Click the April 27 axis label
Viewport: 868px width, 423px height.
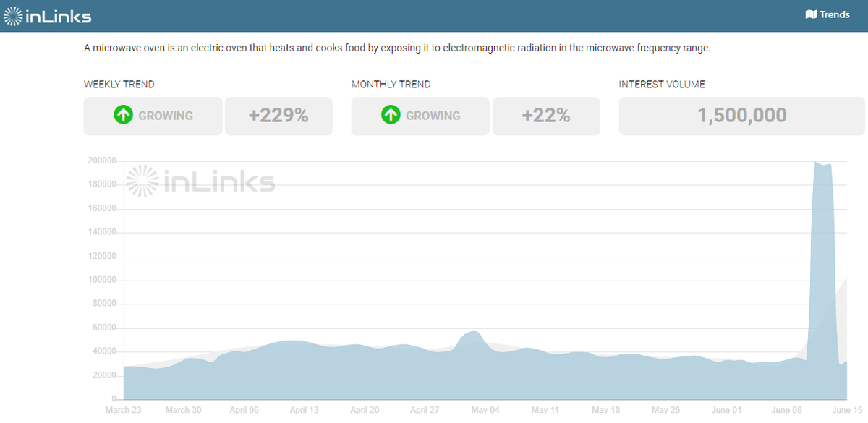425,410
